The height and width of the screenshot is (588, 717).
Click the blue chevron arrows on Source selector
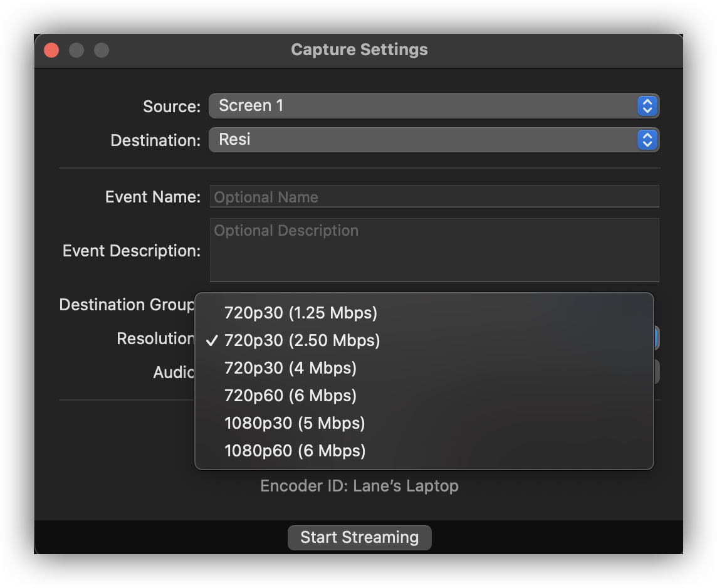[647, 106]
